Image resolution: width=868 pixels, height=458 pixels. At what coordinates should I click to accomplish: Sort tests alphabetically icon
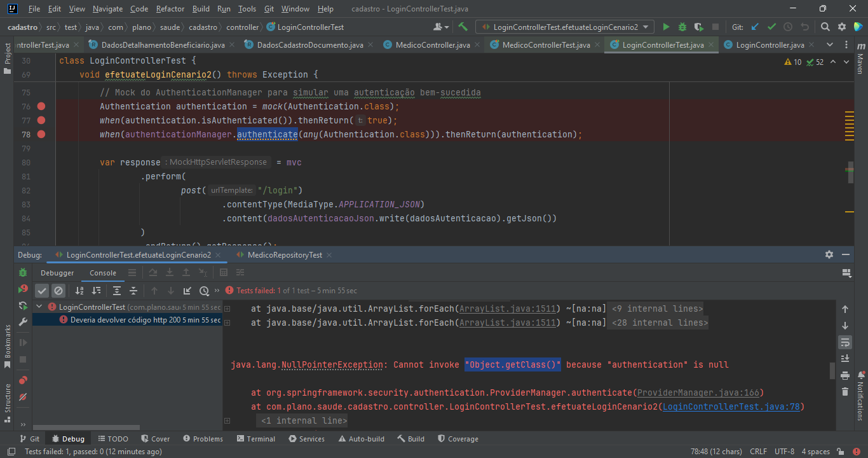point(79,291)
